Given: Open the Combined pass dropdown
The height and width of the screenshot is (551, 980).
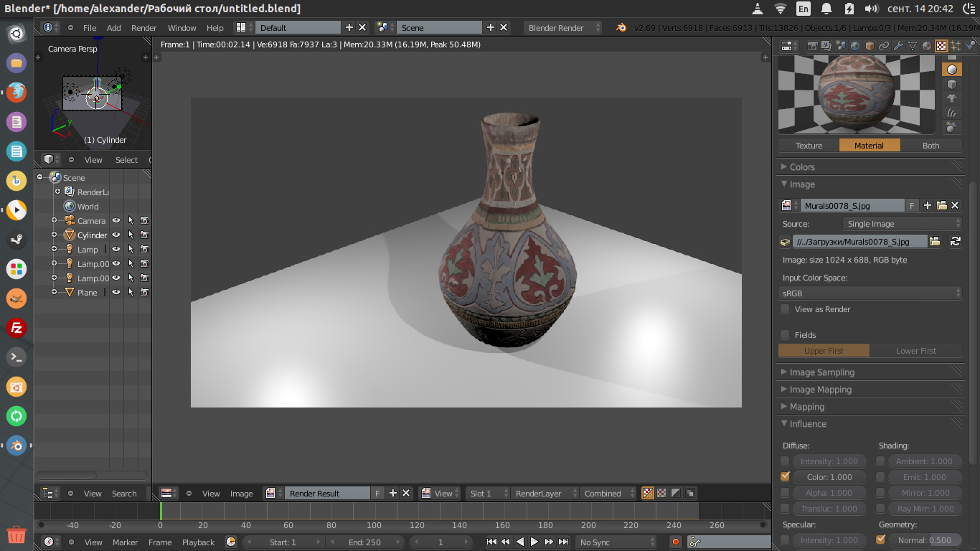Looking at the screenshot, I should (608, 493).
